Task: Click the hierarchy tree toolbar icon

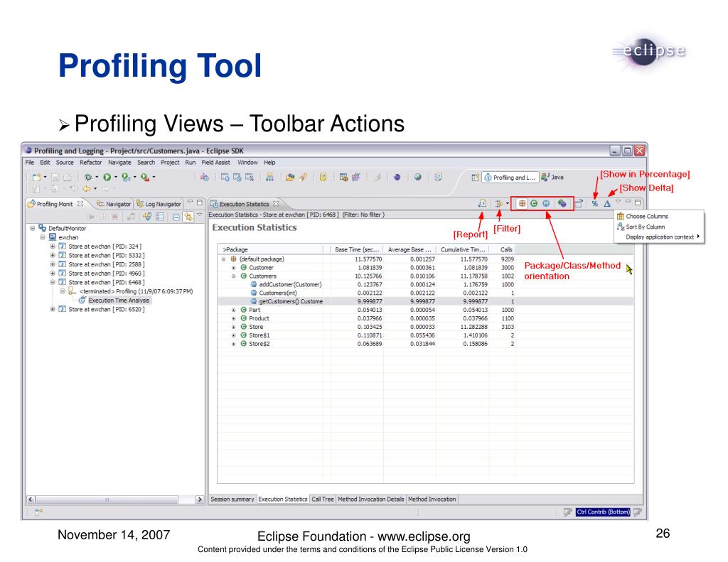Action: point(269,178)
